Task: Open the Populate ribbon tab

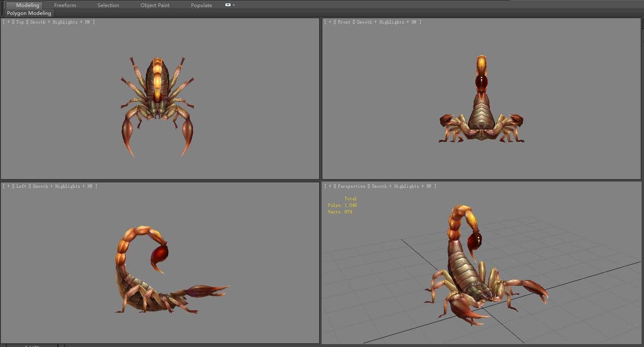Action: click(x=201, y=5)
